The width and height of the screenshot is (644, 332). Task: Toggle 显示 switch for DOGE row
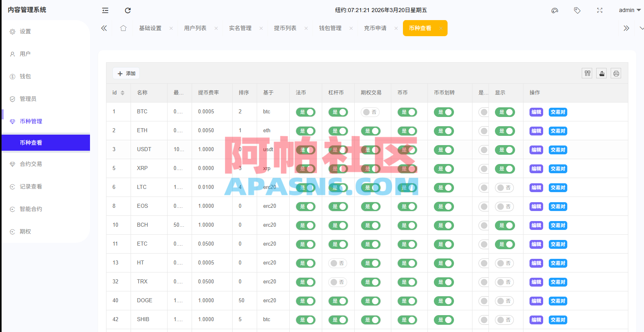505,301
